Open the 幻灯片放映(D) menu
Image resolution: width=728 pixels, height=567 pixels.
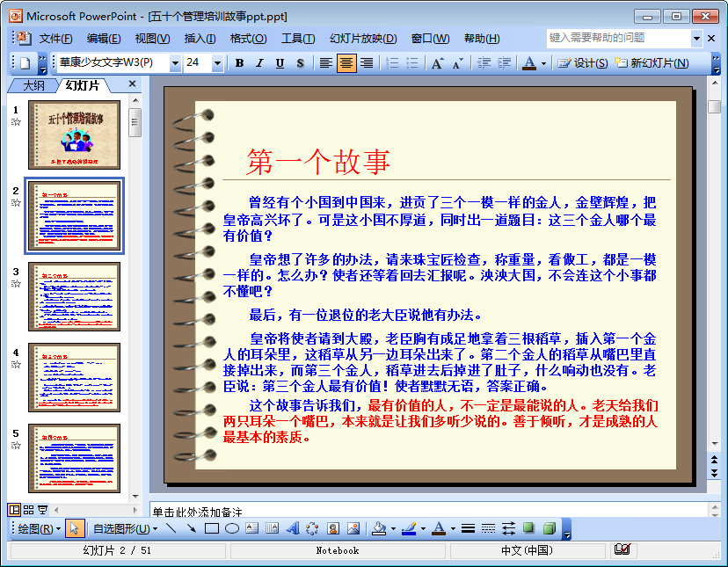363,39
